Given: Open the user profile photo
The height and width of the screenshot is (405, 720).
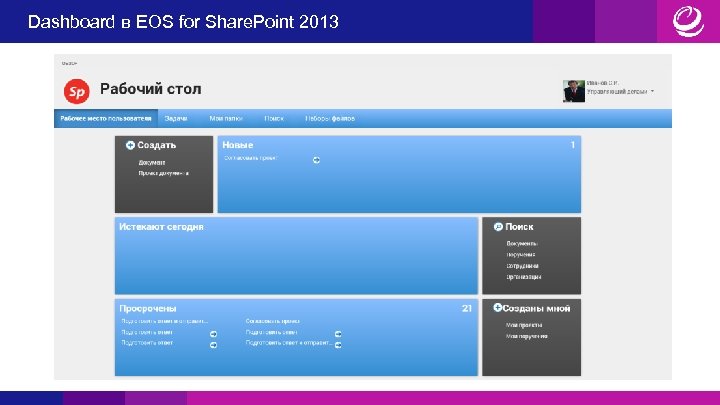Looking at the screenshot, I should click(574, 91).
